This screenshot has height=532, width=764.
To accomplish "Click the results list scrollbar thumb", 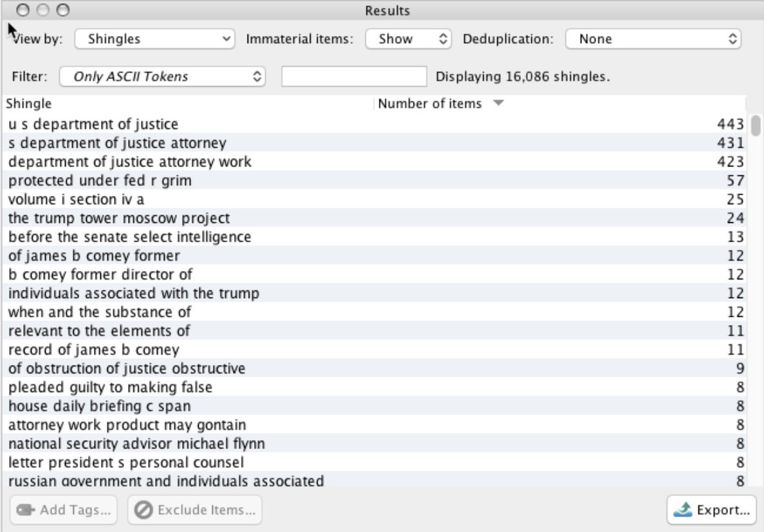I will (x=756, y=125).
